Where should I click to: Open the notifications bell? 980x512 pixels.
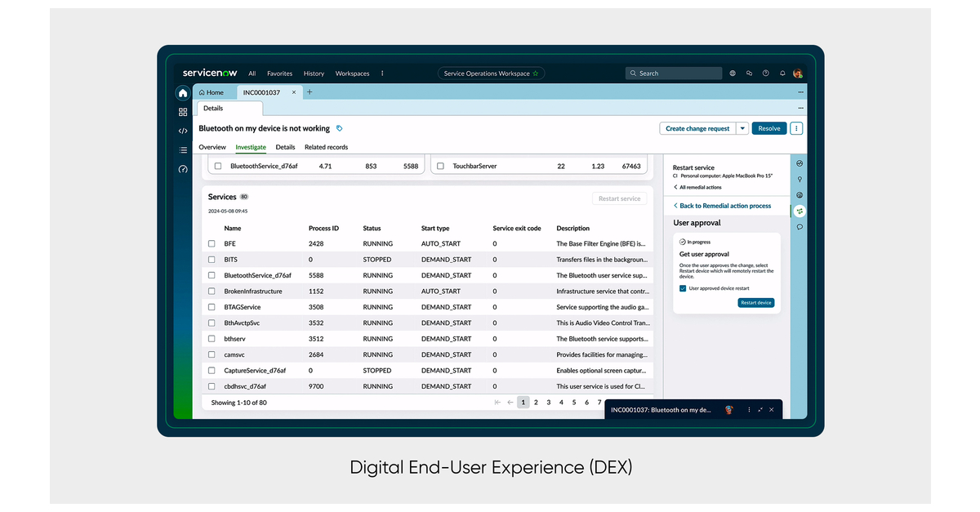click(x=782, y=73)
